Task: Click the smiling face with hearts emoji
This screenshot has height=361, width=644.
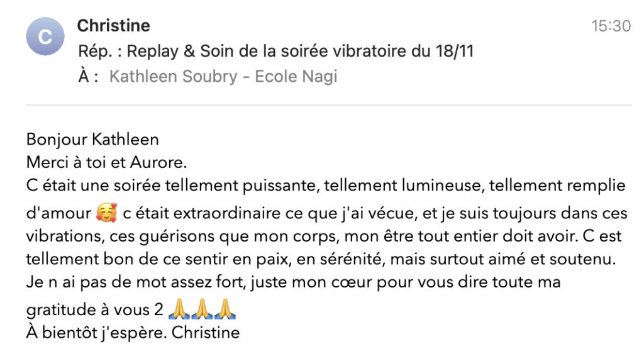Action: pos(106,214)
